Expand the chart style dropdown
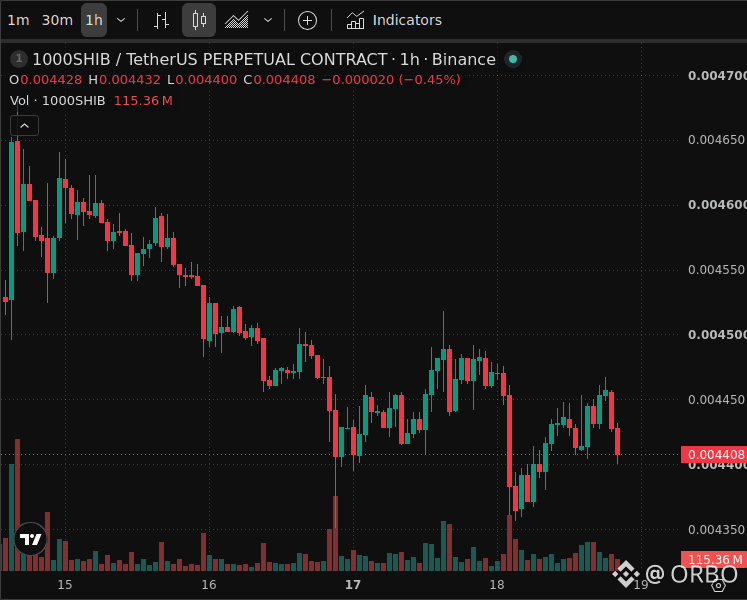 [x=268, y=20]
